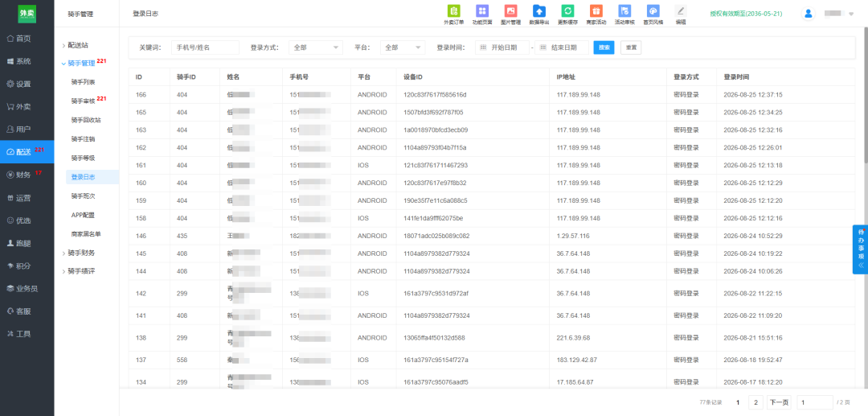Click the 设备ID column header
This screenshot has height=416, width=868.
click(x=414, y=77)
